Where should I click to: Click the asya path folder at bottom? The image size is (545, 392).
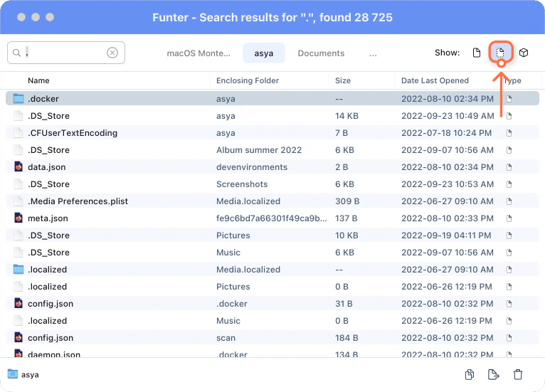tap(23, 375)
